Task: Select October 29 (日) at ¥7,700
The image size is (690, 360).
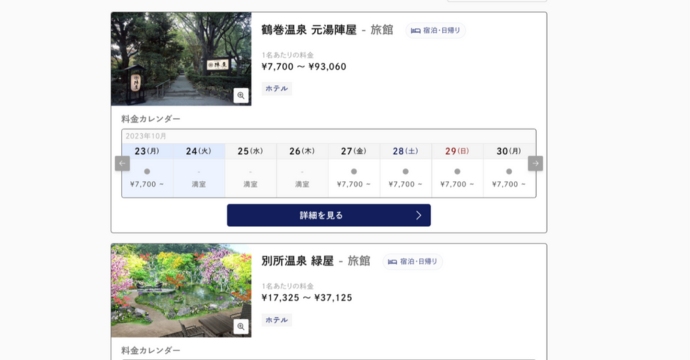Action: click(x=457, y=170)
